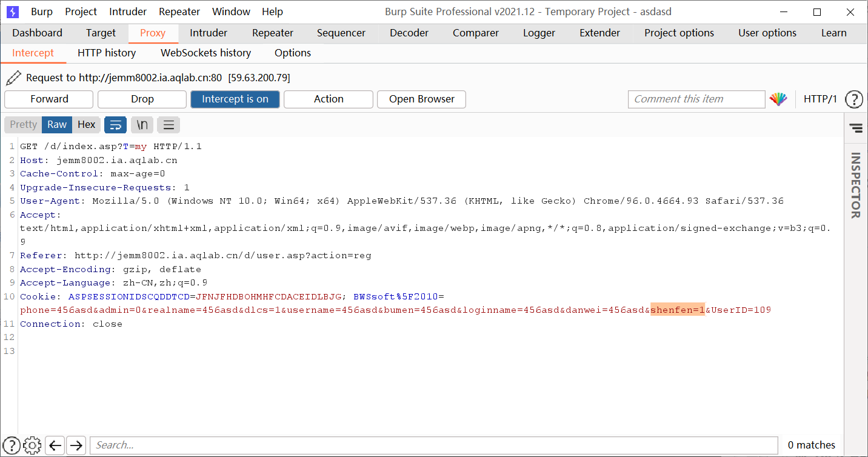This screenshot has height=457, width=868.
Task: Expand the Inspector panel layout icon
Action: click(856, 128)
